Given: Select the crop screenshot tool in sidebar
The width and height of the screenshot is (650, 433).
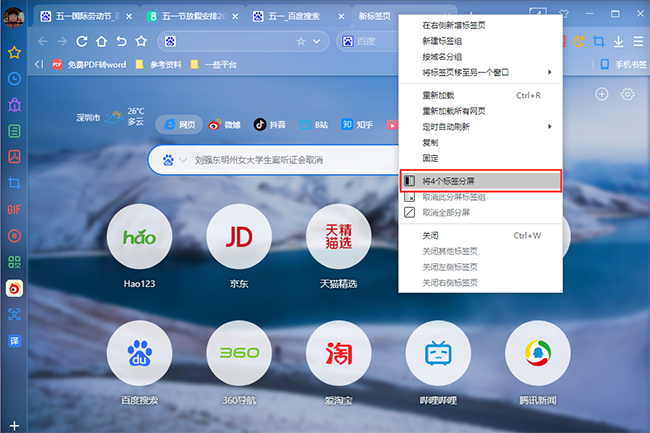Looking at the screenshot, I should coord(14,183).
